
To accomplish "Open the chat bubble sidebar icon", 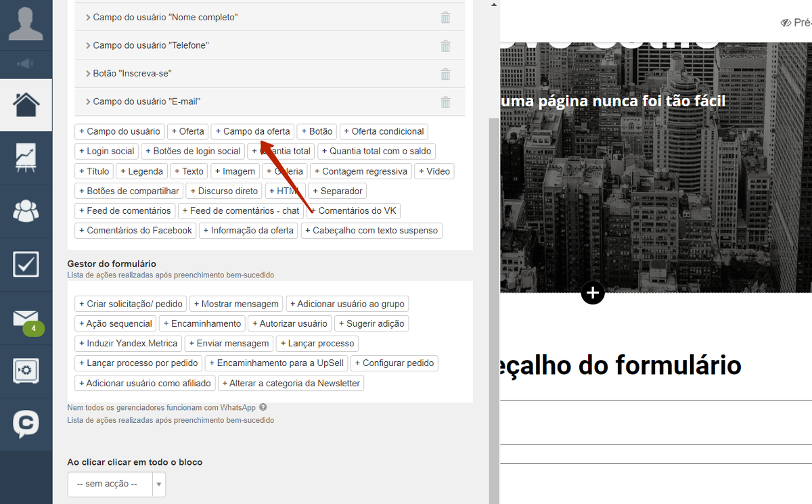I will click(x=26, y=424).
